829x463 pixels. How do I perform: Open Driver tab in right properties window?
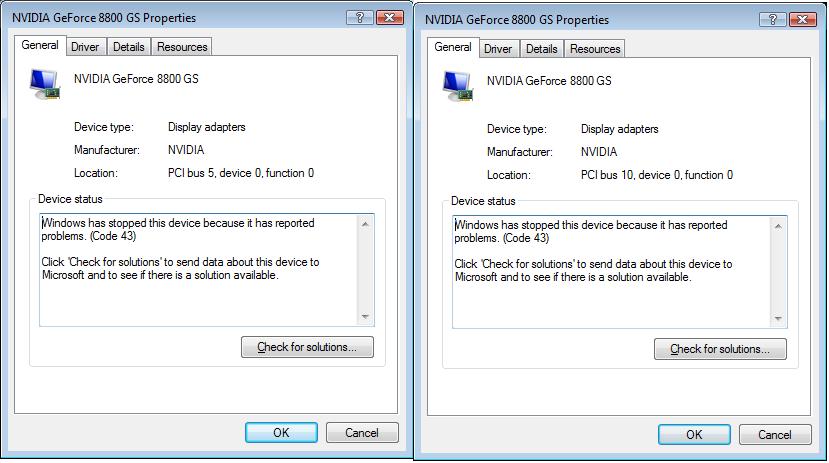click(x=498, y=49)
